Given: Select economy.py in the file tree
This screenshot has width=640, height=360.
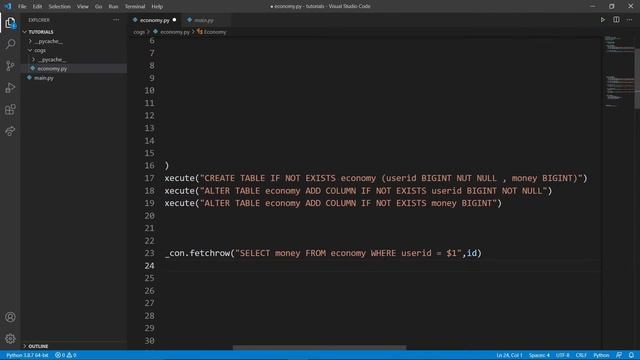Looking at the screenshot, I should coord(52,69).
